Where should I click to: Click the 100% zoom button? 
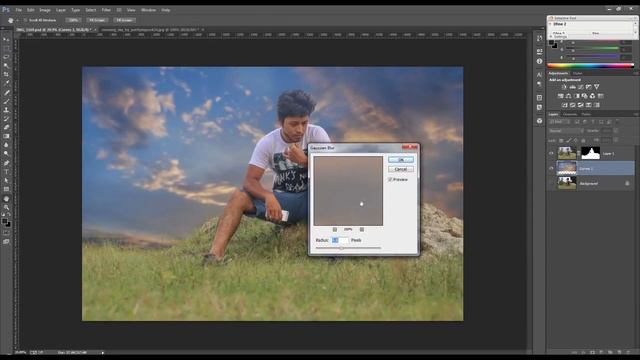pos(73,20)
